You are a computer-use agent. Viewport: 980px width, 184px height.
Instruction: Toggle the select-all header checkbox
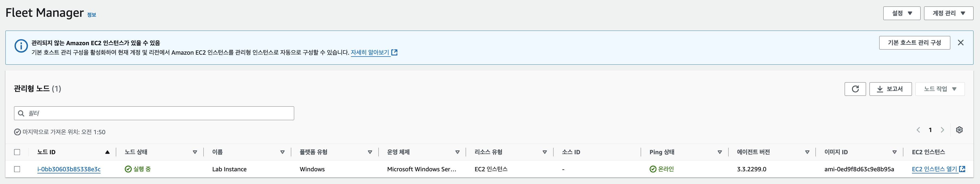coord(17,152)
